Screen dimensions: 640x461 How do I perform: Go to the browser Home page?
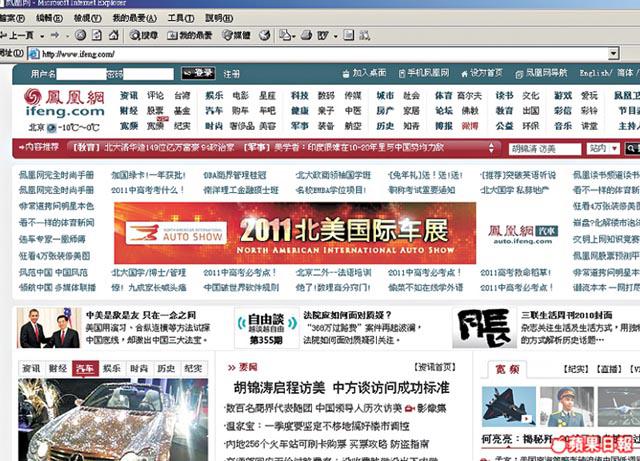click(x=113, y=36)
